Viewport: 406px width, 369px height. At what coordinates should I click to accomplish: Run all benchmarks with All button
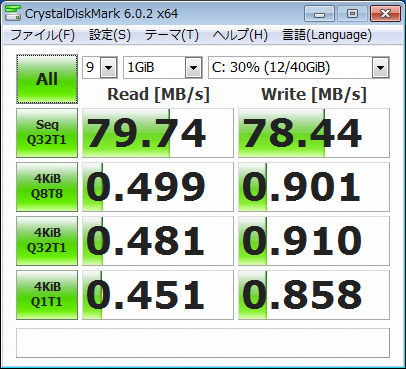point(47,79)
